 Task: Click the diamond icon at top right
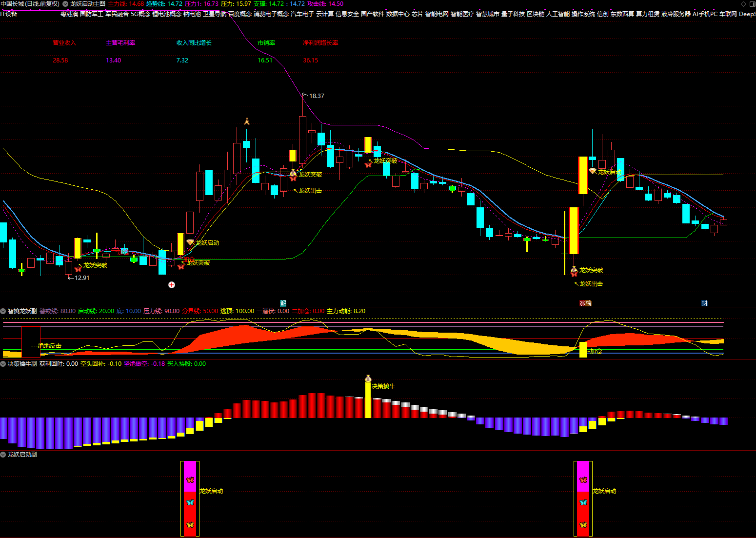(x=743, y=4)
